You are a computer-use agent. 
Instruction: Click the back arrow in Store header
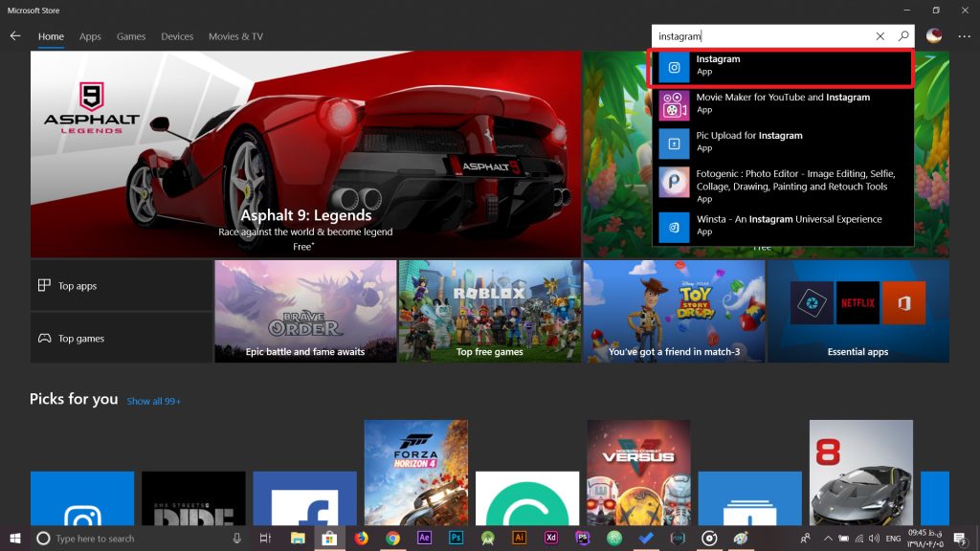tap(14, 36)
